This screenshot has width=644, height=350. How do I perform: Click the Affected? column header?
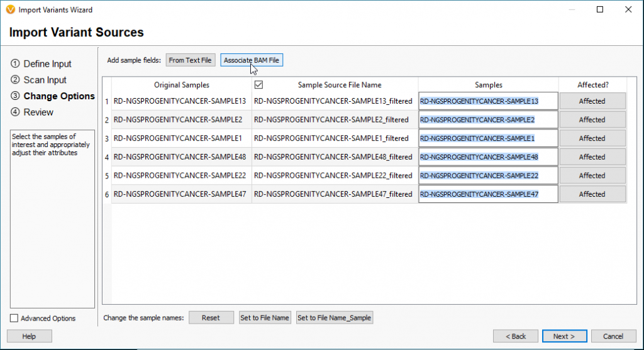click(592, 85)
